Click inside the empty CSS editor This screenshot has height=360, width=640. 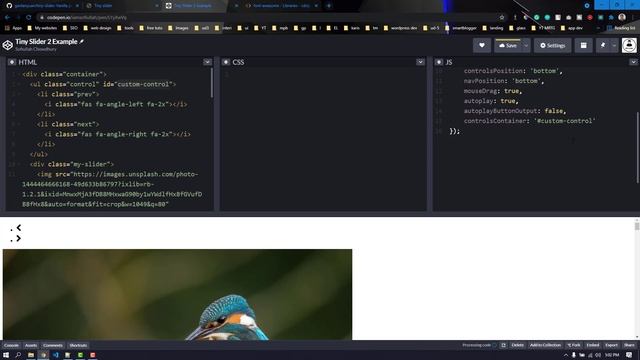tap(323, 139)
